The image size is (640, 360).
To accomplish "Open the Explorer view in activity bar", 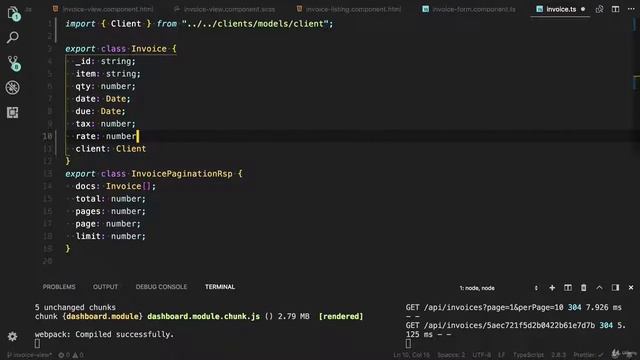I will (x=13, y=13).
